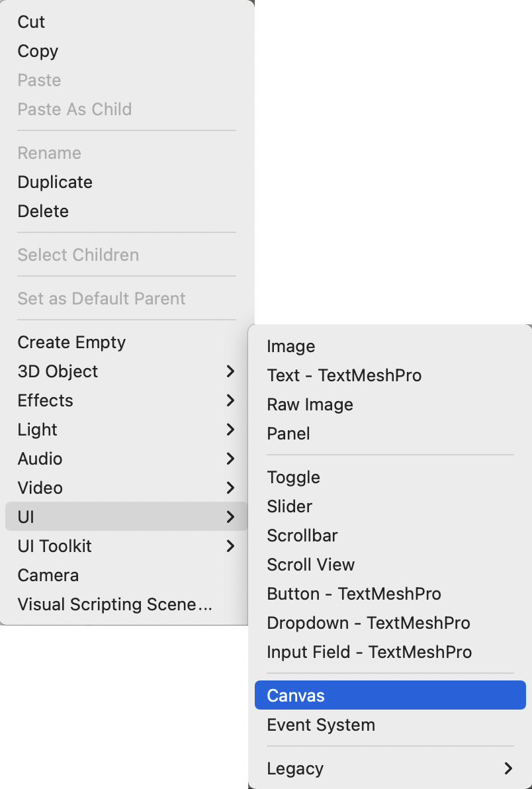
Task: Select Scroll View from the submenu
Action: point(311,565)
